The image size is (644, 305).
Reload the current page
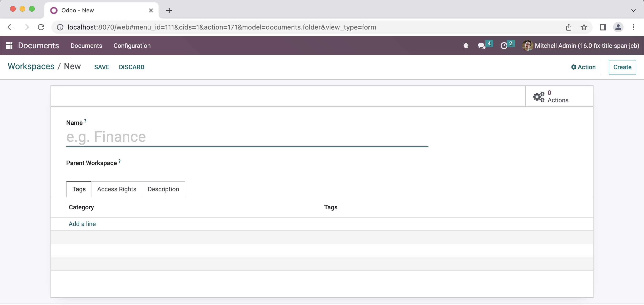tap(41, 27)
